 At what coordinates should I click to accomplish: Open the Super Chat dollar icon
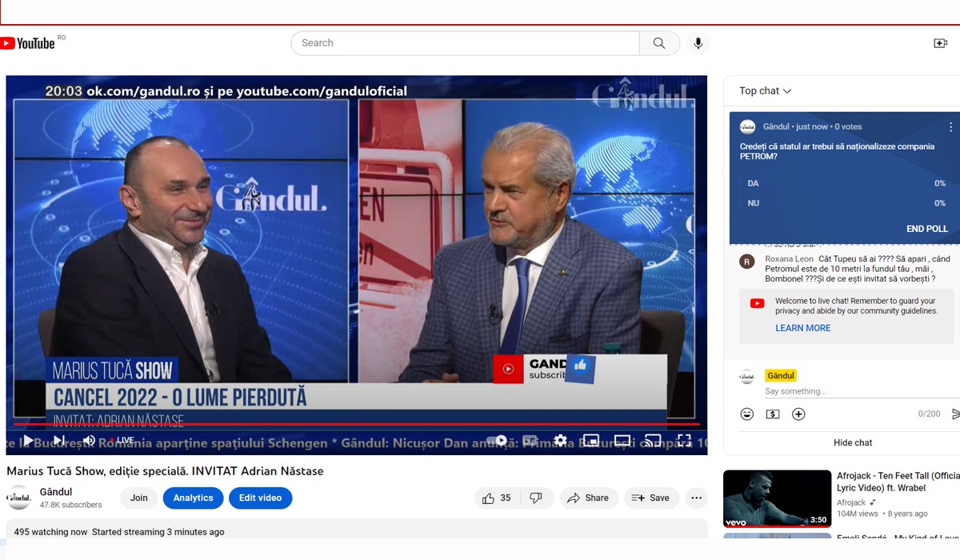pyautogui.click(x=772, y=414)
